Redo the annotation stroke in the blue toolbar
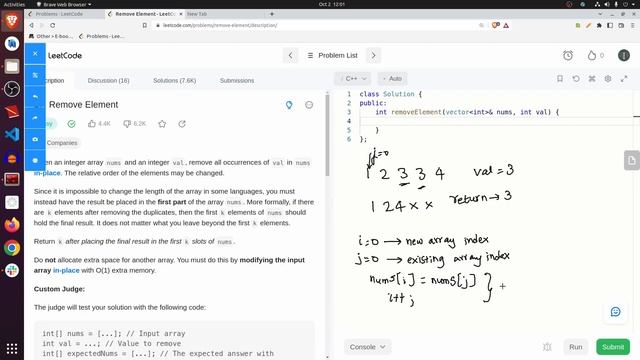The width and height of the screenshot is (640, 360). [x=35, y=118]
